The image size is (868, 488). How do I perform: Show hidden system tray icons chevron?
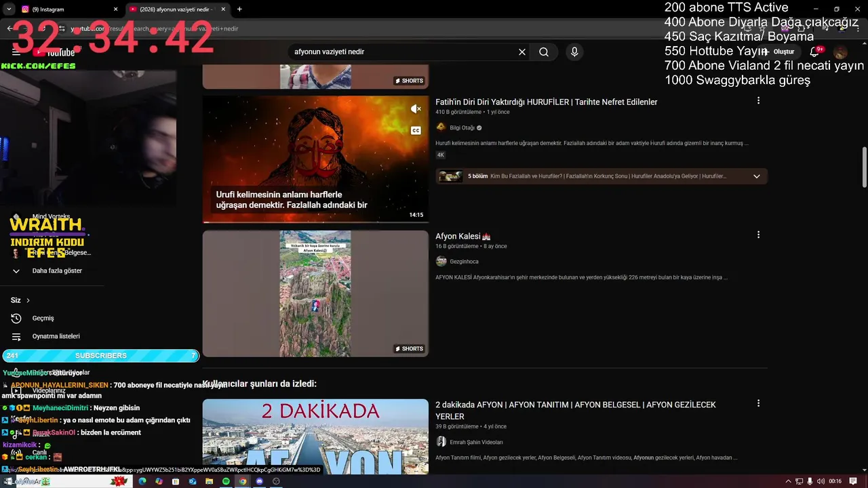coord(788,481)
